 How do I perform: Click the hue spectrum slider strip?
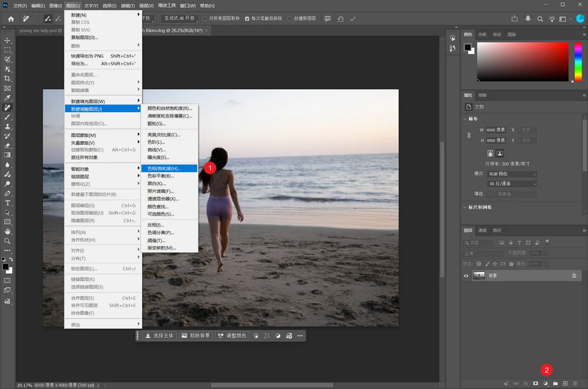tap(578, 62)
